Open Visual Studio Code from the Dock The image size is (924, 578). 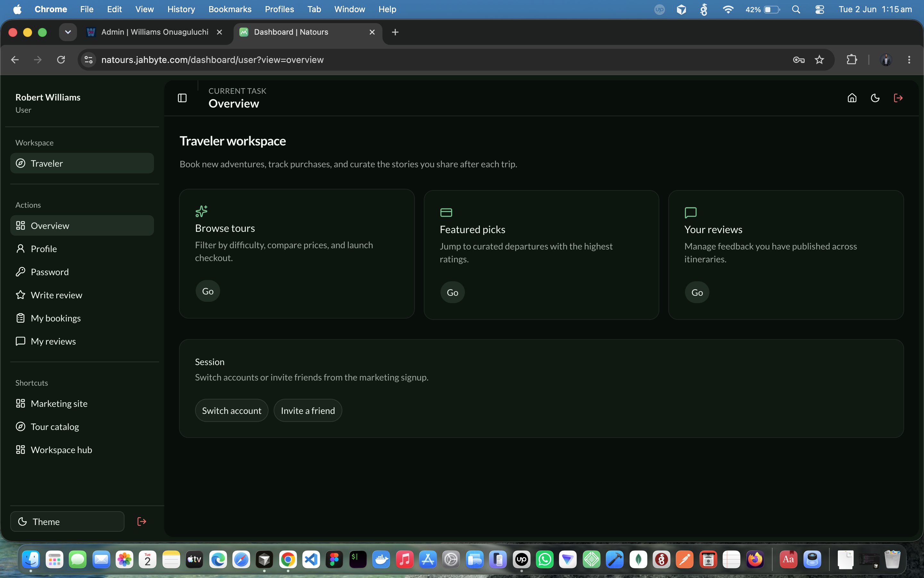tap(311, 560)
